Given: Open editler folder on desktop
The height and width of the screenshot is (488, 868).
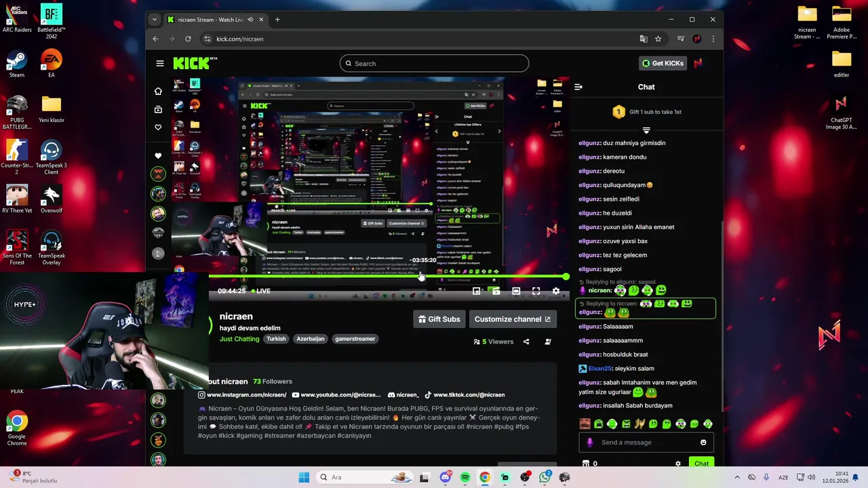Looking at the screenshot, I should (842, 64).
